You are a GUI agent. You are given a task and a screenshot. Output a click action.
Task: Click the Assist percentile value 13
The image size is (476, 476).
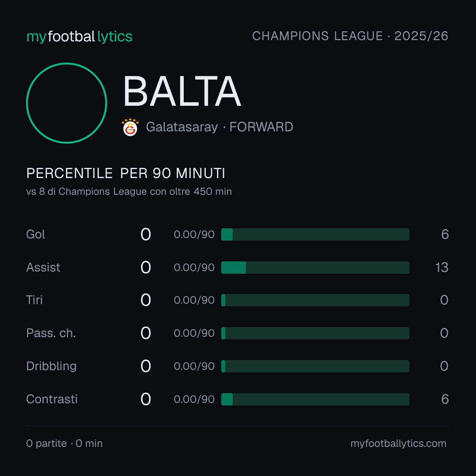point(442,268)
